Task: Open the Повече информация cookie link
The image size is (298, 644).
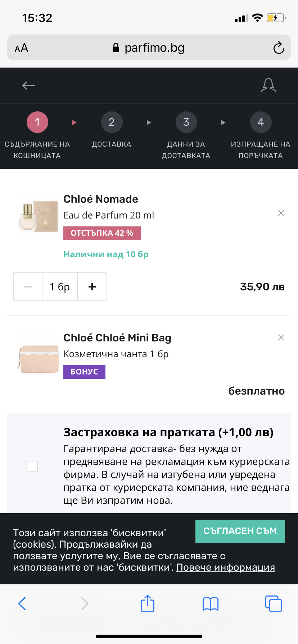Action: click(x=225, y=567)
